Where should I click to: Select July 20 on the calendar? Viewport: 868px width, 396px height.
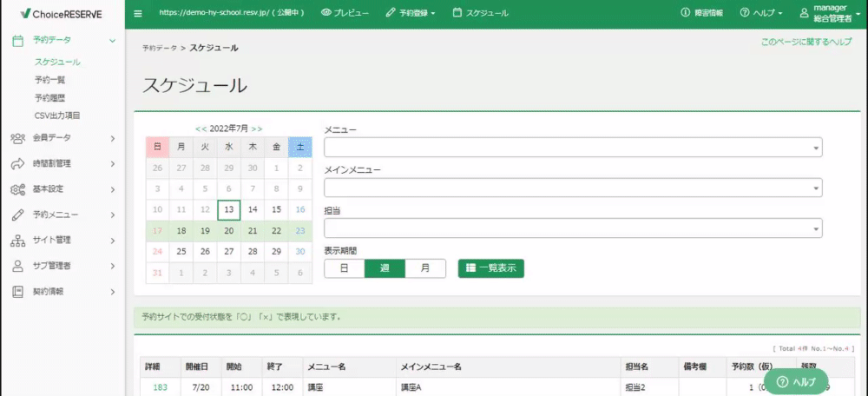tap(229, 231)
